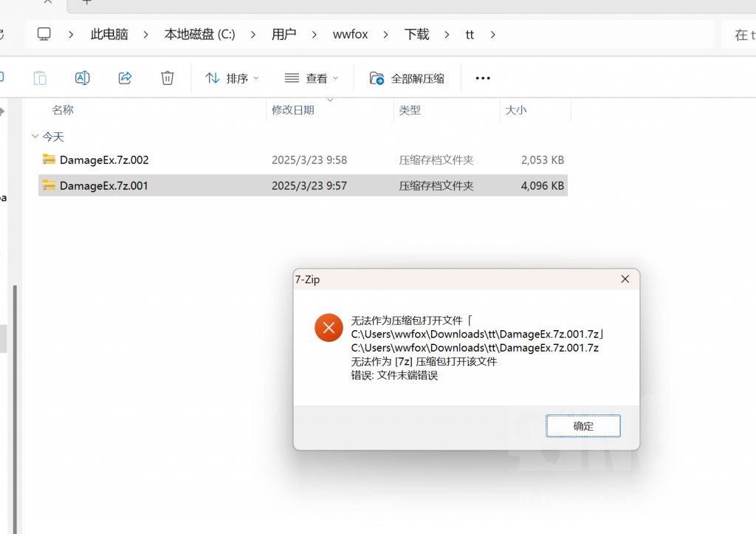
Task: Open the 下载 folder from the breadcrumb
Action: (x=416, y=34)
